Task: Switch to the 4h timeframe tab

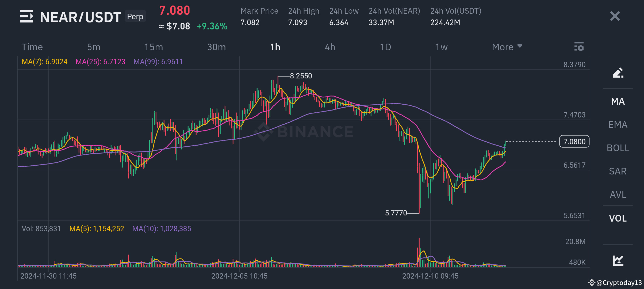Action: [x=330, y=47]
